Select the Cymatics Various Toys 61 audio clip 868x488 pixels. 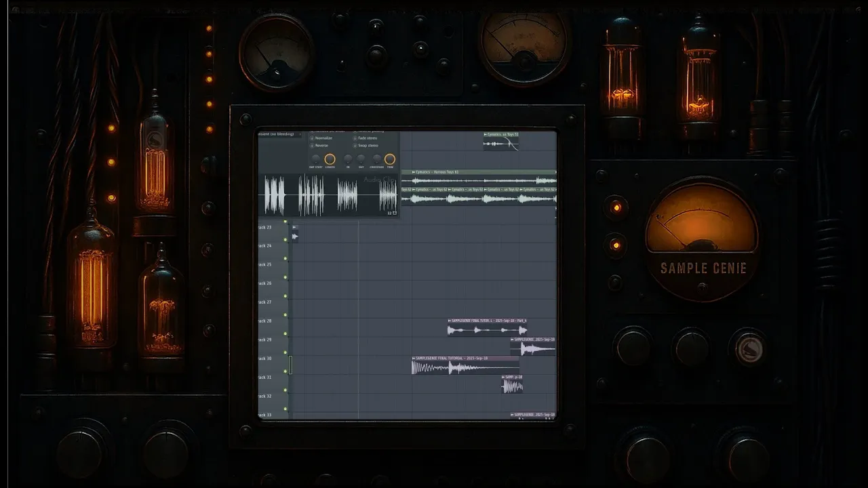tap(479, 176)
